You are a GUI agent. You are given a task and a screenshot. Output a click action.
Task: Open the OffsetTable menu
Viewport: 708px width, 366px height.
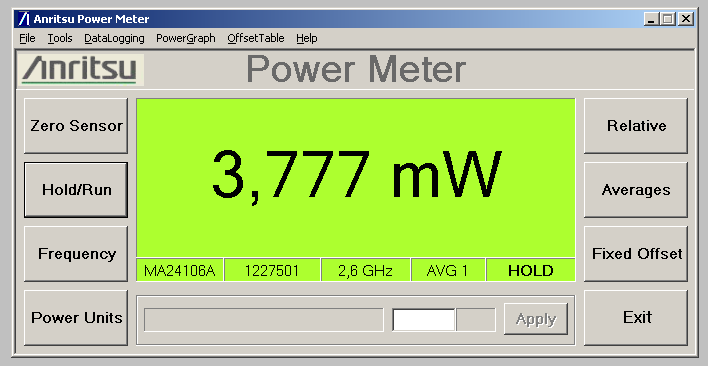click(x=256, y=38)
